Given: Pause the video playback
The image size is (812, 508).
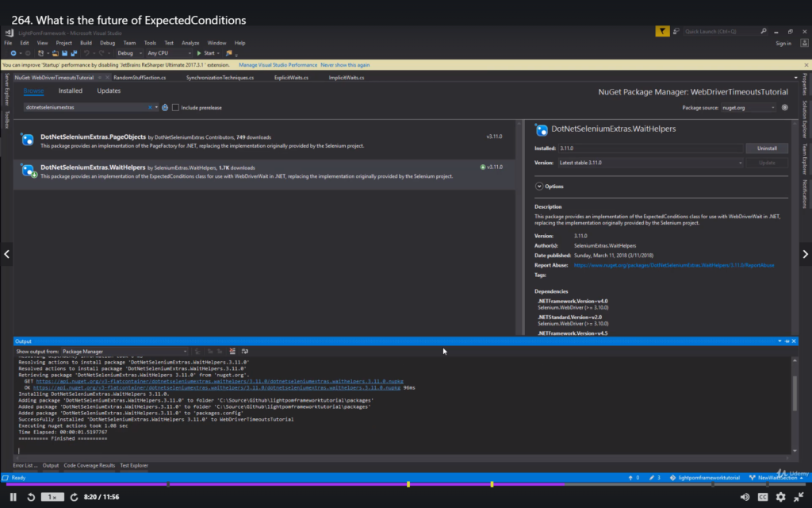Looking at the screenshot, I should coord(13,497).
